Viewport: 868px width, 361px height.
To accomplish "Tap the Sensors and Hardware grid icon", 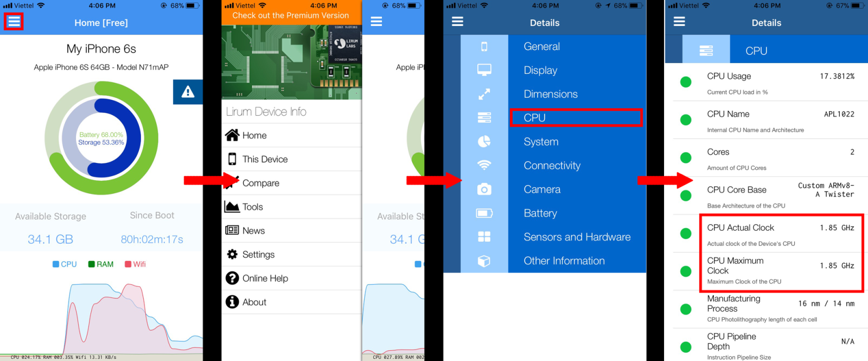I will coord(484,237).
